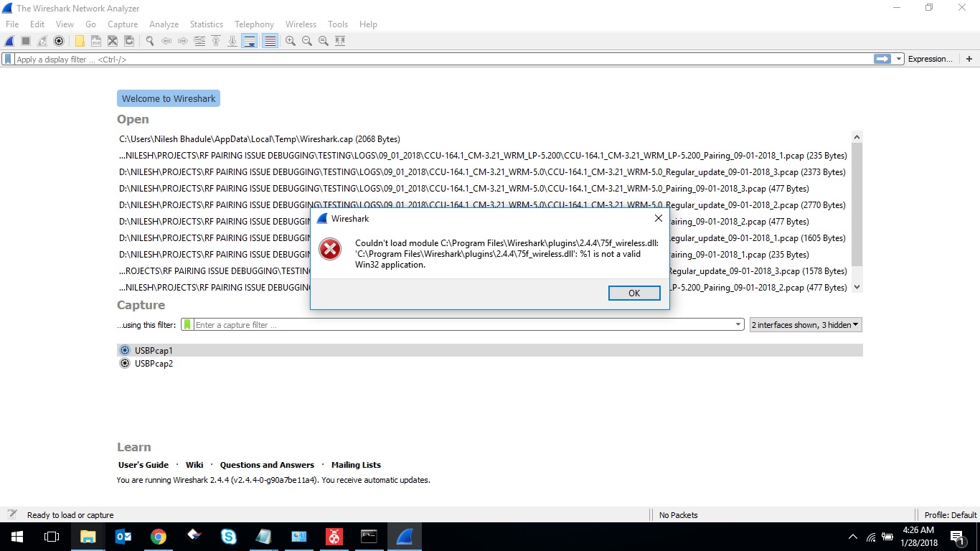Expand the display filter history dropdown arrow

(899, 60)
